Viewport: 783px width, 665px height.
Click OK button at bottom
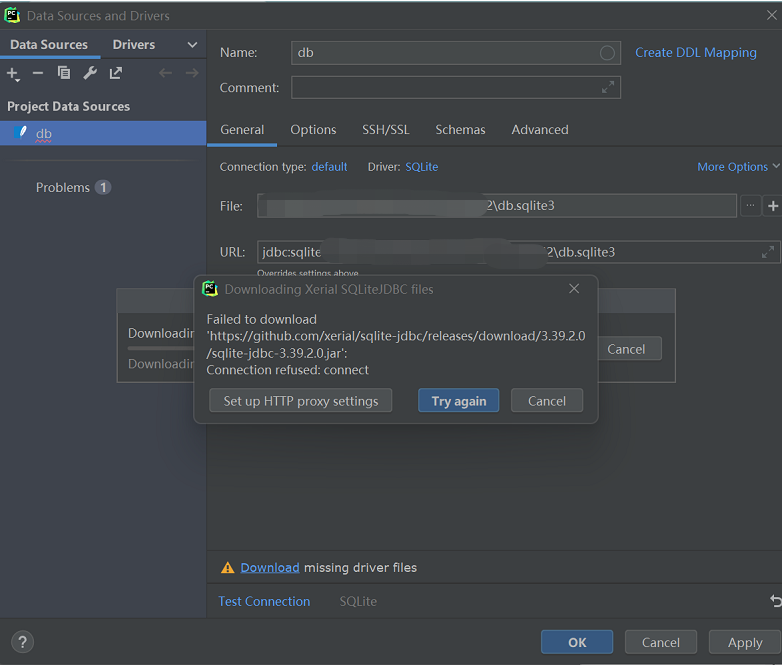[x=577, y=642]
